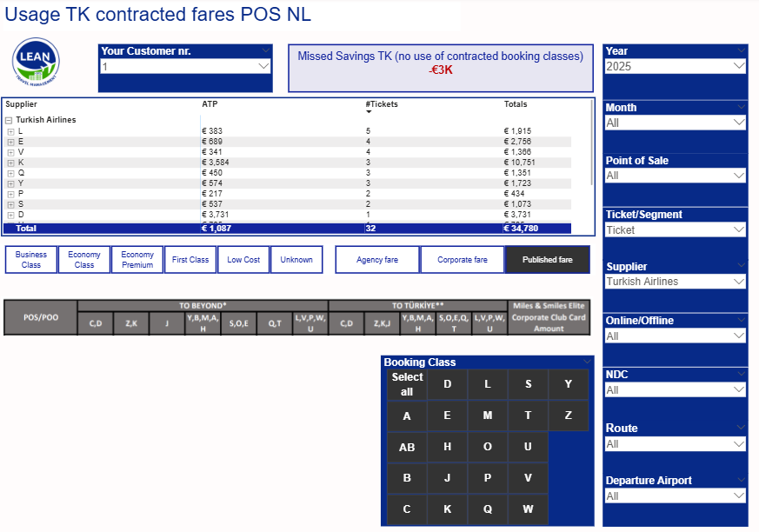
Task: Toggle booking class E tile
Action: point(447,416)
